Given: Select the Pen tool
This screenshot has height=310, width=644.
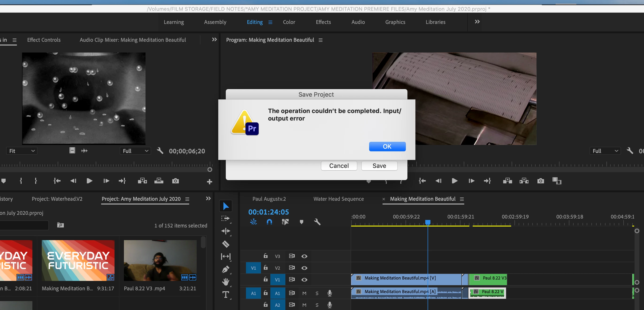Looking at the screenshot, I should [x=226, y=269].
